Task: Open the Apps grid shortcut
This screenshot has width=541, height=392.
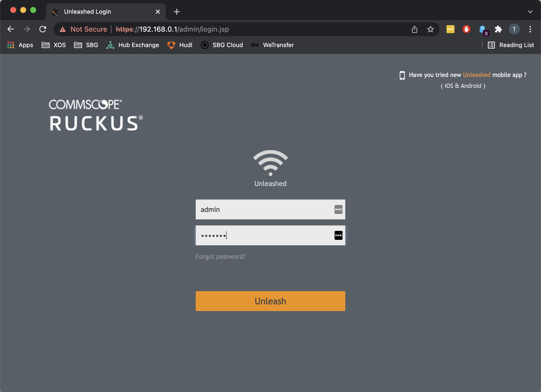Action: [20, 45]
